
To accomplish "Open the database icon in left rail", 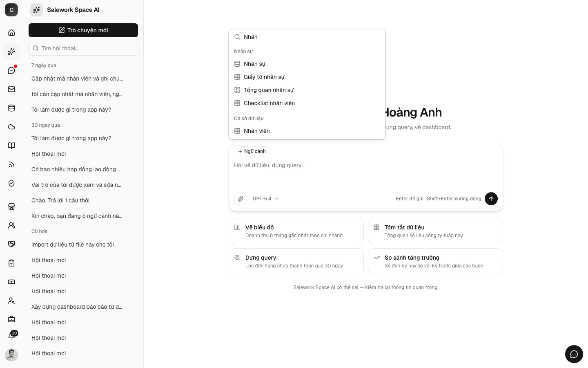I will (11, 108).
